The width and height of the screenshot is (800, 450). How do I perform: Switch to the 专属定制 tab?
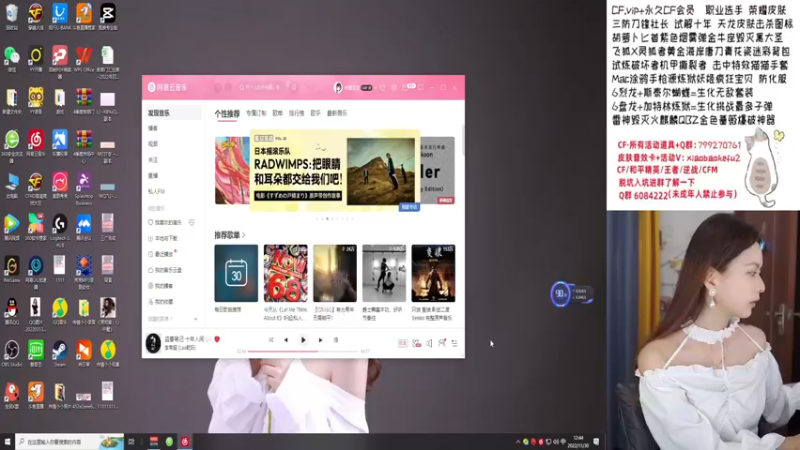point(256,113)
